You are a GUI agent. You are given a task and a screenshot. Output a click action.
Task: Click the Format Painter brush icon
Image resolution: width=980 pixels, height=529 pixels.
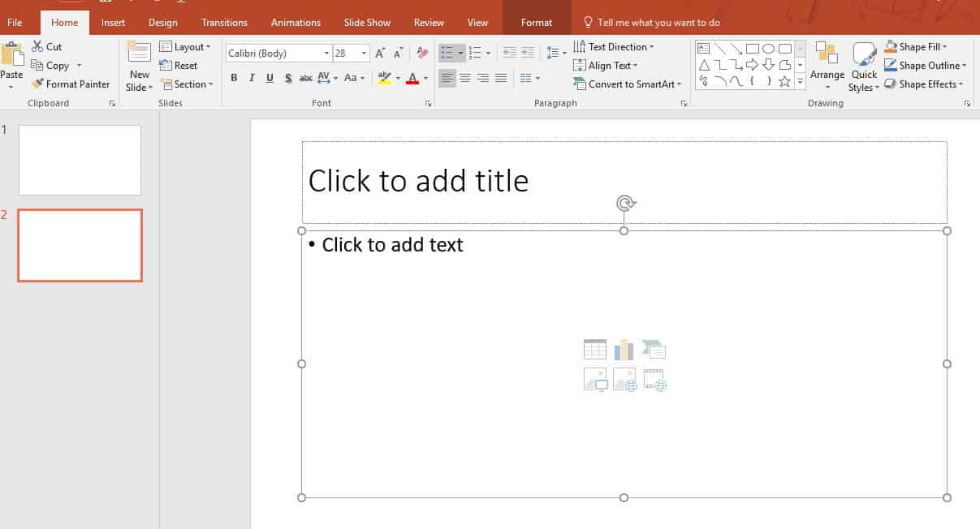[37, 84]
